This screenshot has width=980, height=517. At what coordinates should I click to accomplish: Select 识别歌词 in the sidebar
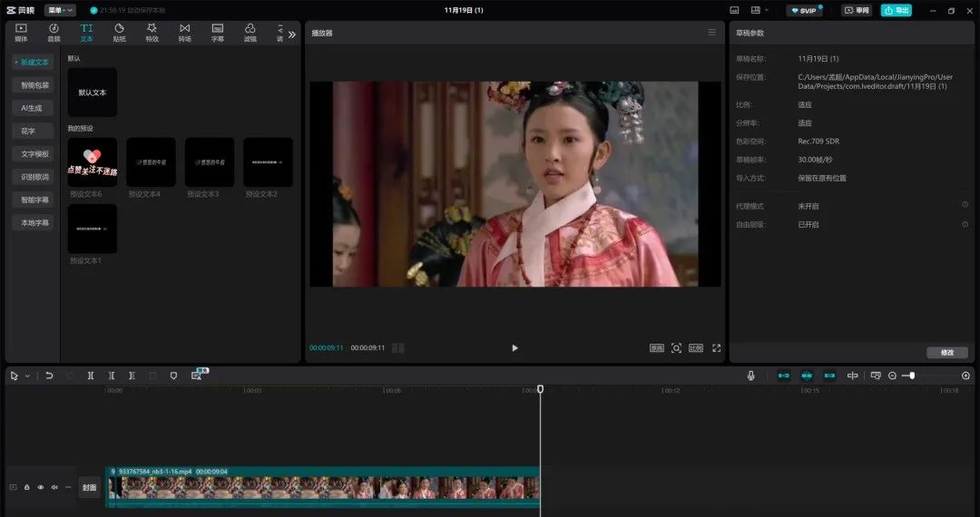click(34, 177)
